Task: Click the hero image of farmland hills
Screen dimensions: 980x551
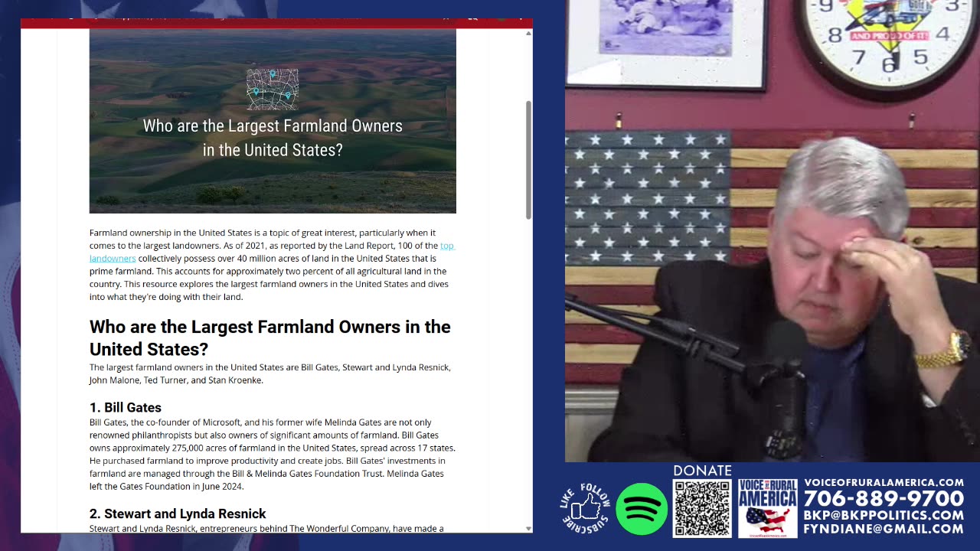Action: click(x=273, y=121)
